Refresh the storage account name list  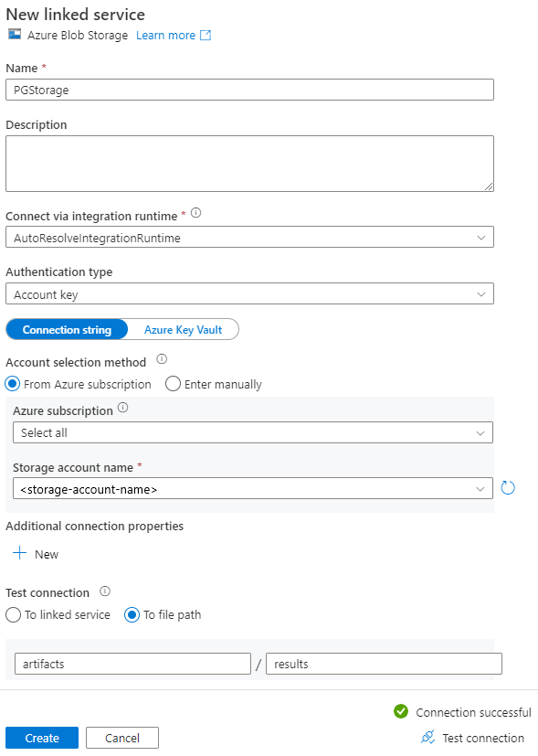[x=508, y=487]
